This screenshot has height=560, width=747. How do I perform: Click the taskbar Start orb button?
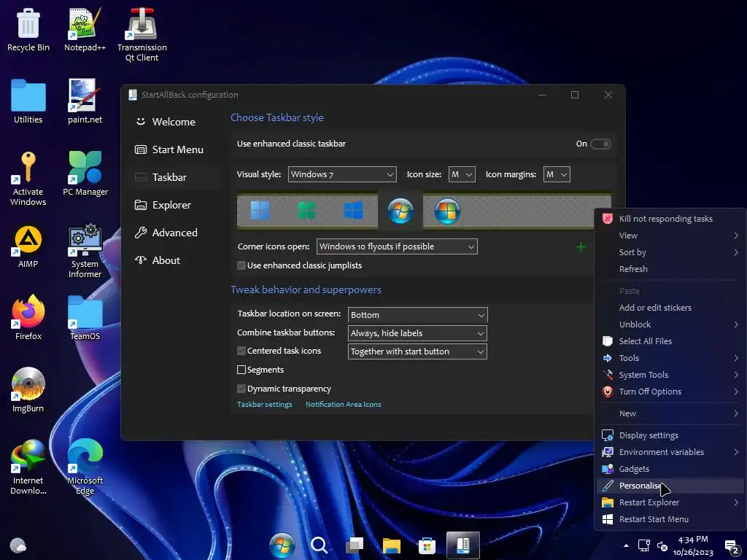282,545
